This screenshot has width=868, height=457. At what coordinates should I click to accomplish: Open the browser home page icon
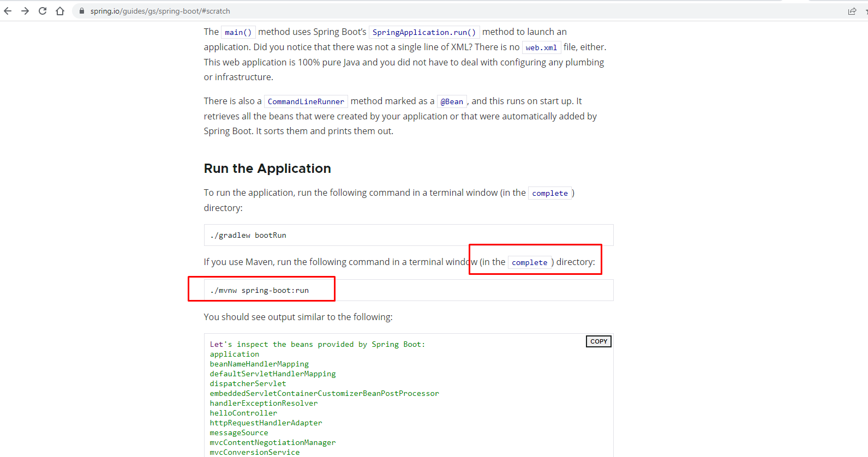[x=60, y=11]
